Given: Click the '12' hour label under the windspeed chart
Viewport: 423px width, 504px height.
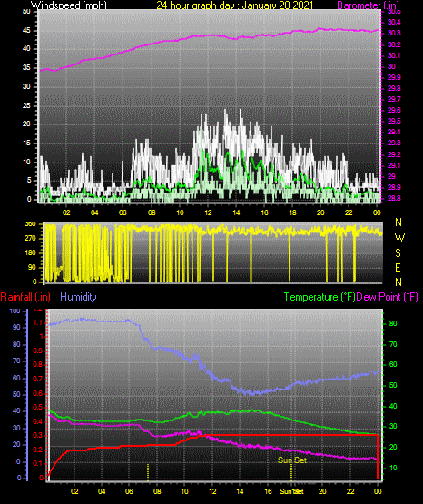Looking at the screenshot, I should click(208, 212).
